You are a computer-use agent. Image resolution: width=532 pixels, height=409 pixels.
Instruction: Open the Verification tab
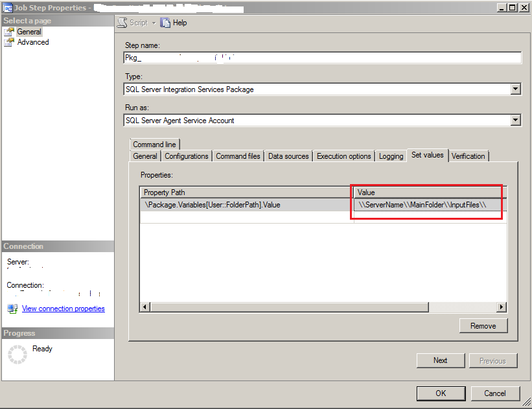[x=468, y=156]
